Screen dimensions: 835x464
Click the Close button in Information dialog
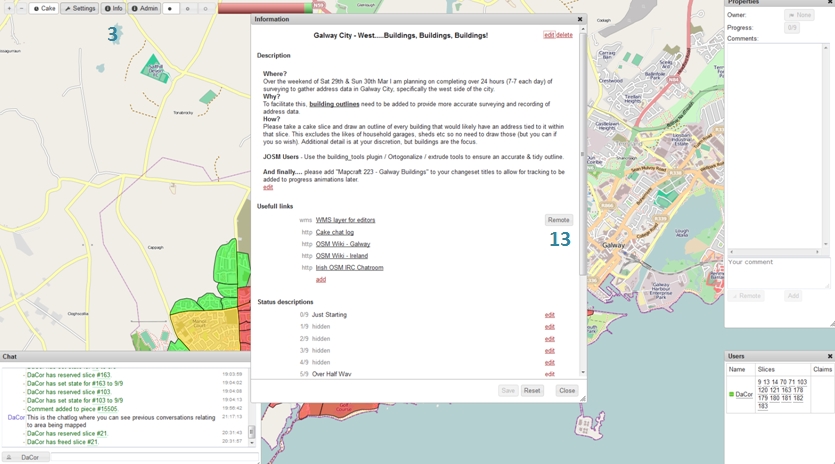[x=567, y=390]
